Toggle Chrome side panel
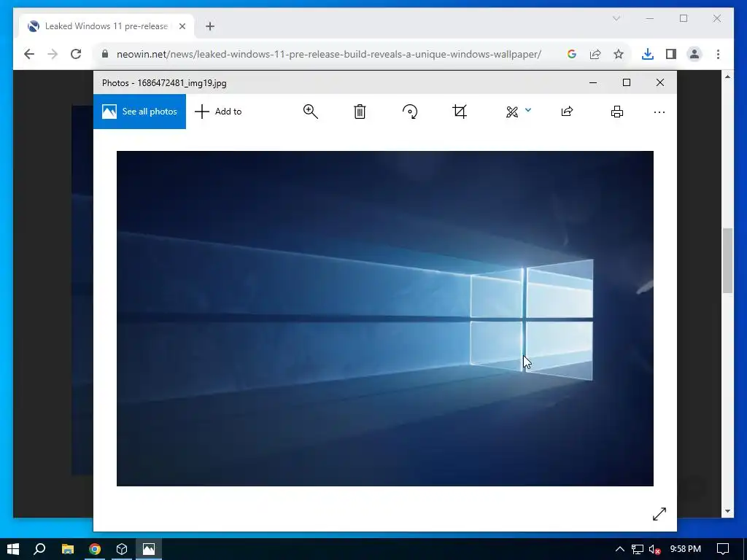The width and height of the screenshot is (747, 560). coord(671,54)
